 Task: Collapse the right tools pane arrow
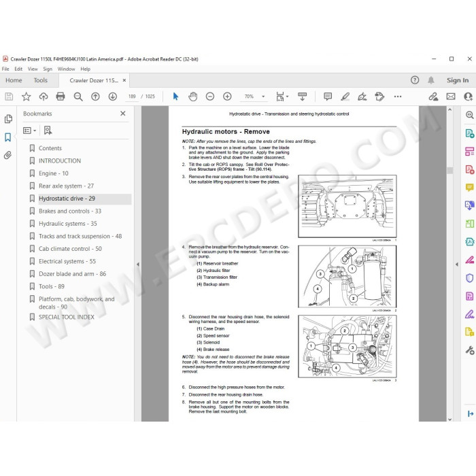point(457,265)
